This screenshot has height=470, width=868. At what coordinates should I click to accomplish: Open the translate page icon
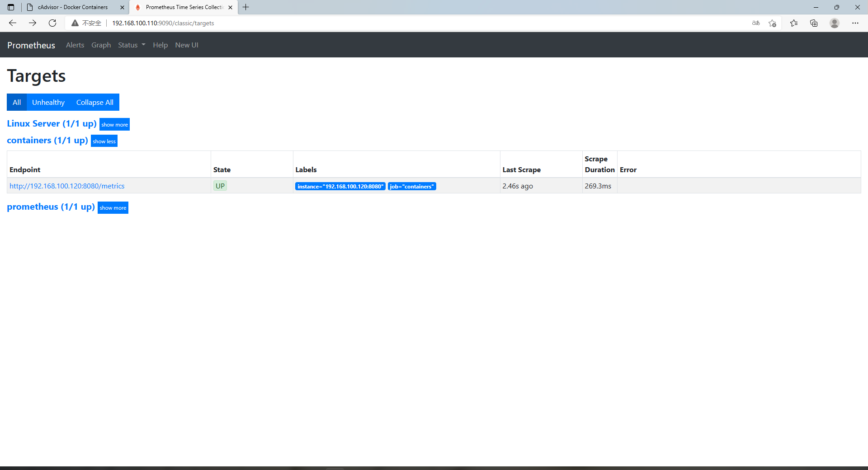click(756, 23)
